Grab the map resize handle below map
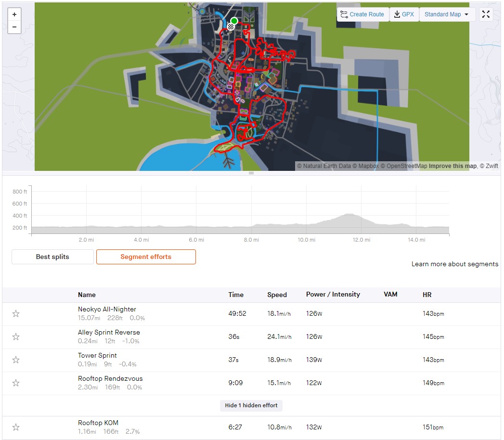 point(251,173)
